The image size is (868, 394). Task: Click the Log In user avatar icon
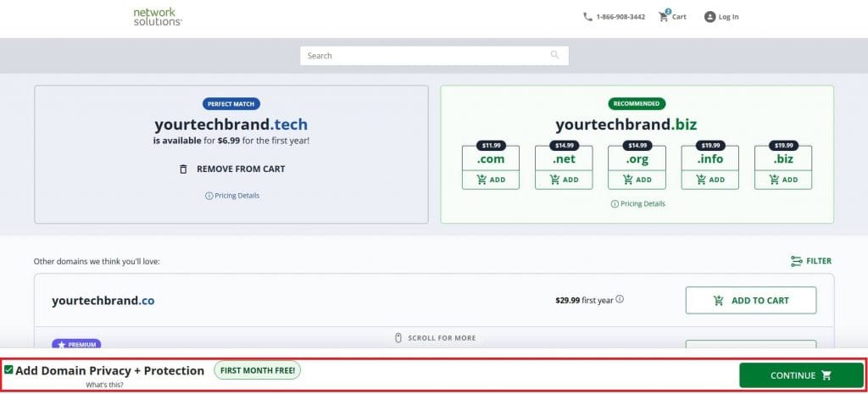709,17
